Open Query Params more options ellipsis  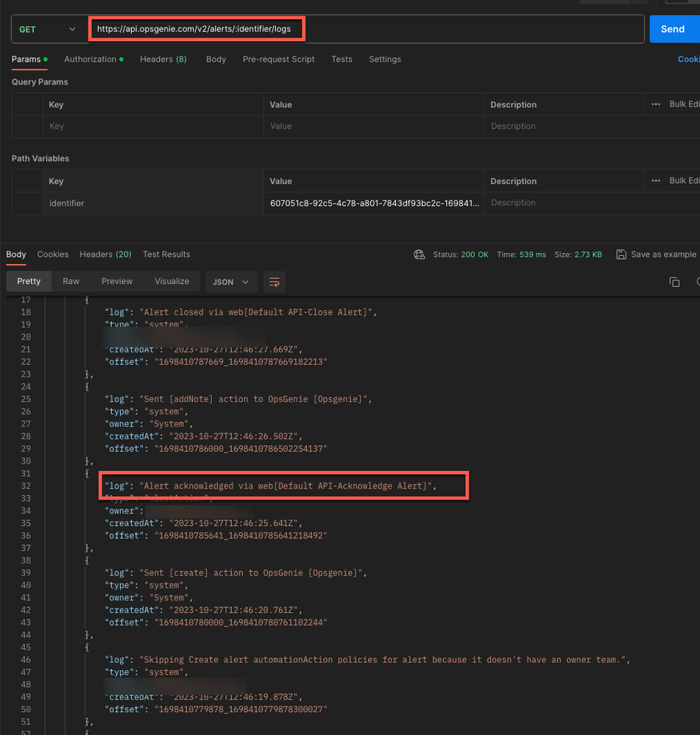click(656, 104)
